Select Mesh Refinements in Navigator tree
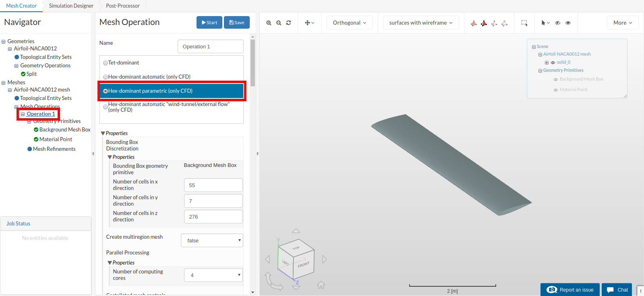Screen dimensions: 644x296 (x=54, y=149)
